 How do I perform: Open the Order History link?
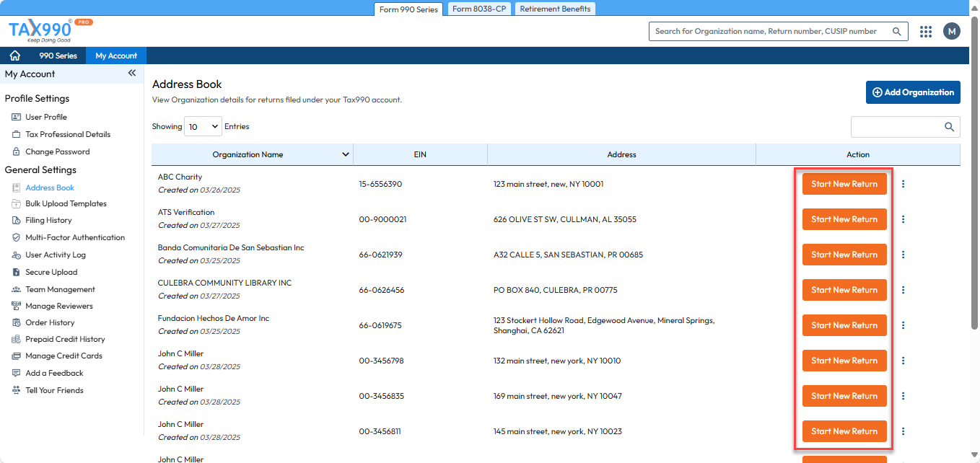[50, 322]
